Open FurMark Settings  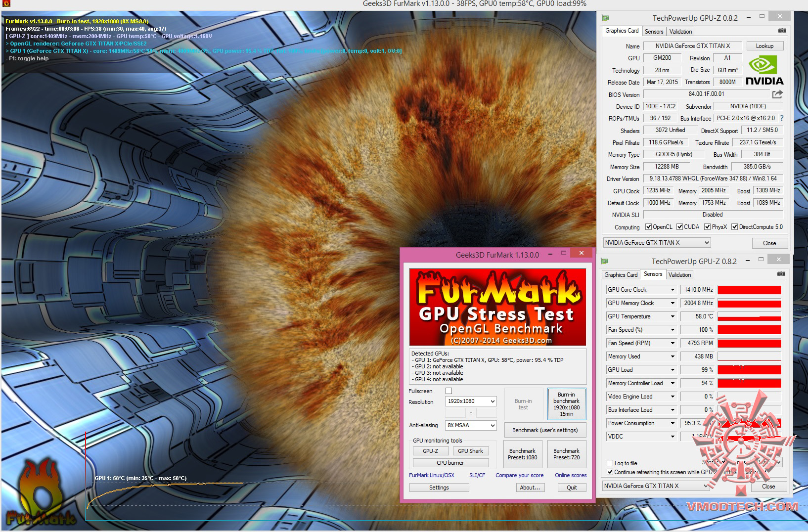point(439,488)
